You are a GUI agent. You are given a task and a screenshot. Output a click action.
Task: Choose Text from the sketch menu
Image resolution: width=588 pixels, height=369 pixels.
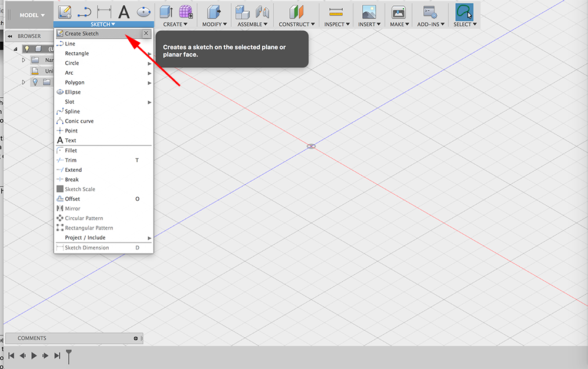tap(104, 141)
